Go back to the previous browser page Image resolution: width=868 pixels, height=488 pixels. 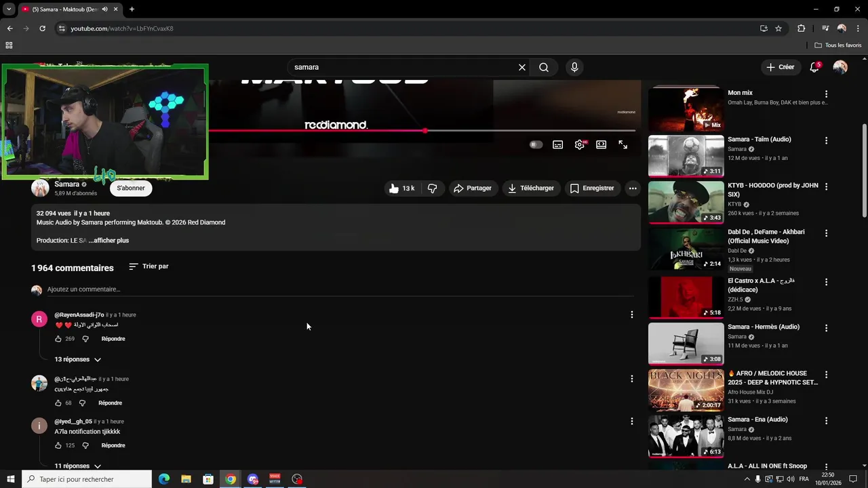coord(9,28)
